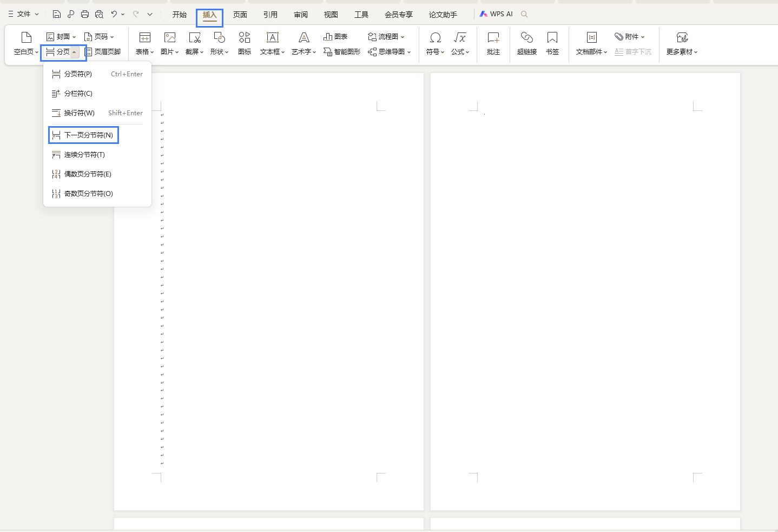Open the 艺术字 word art tool
This screenshot has height=532, width=778.
tap(304, 43)
